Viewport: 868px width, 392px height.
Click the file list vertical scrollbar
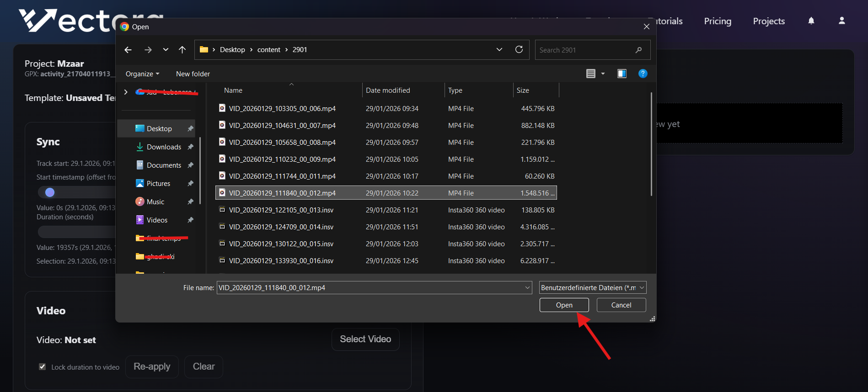(651, 144)
